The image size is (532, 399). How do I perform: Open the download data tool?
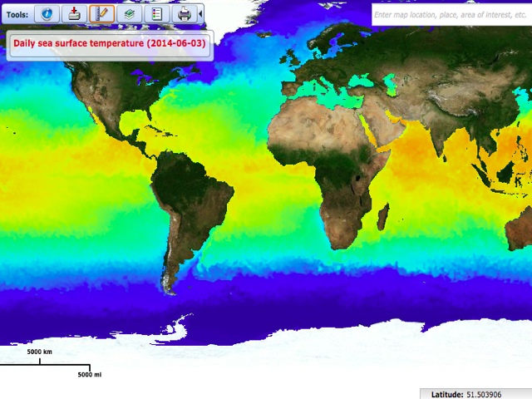[x=74, y=13]
